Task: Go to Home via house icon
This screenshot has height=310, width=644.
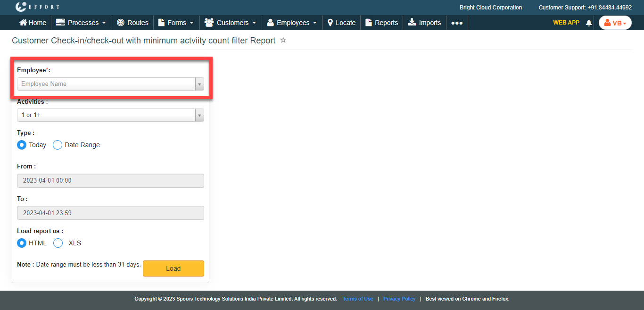Action: tap(23, 23)
